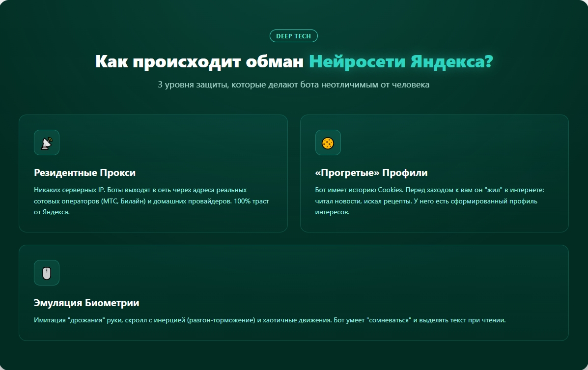Click the word 'интересов.'
Screen dimensions: 588x370
click(x=332, y=212)
